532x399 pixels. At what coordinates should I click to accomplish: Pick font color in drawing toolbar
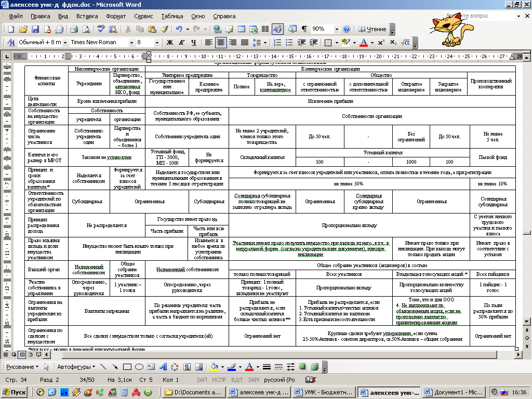coord(250,367)
